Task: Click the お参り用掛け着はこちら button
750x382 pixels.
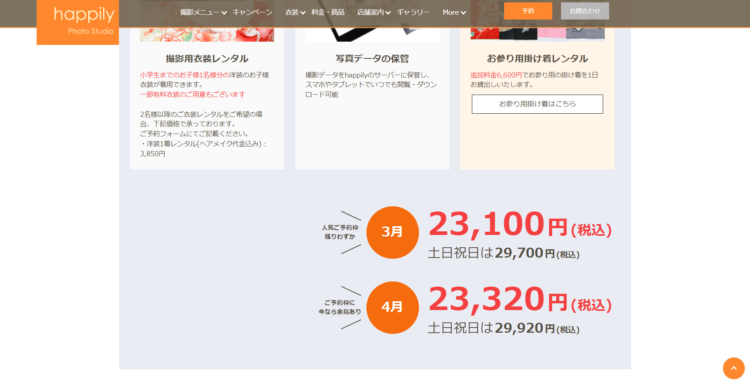Action: pyautogui.click(x=537, y=104)
